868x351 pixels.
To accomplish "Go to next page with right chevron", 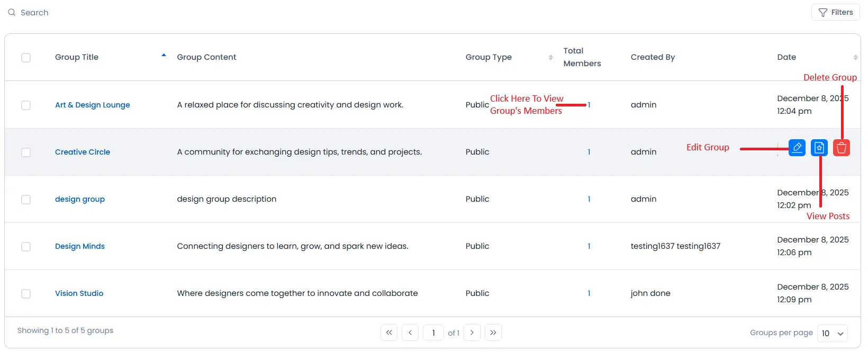I will [472, 332].
